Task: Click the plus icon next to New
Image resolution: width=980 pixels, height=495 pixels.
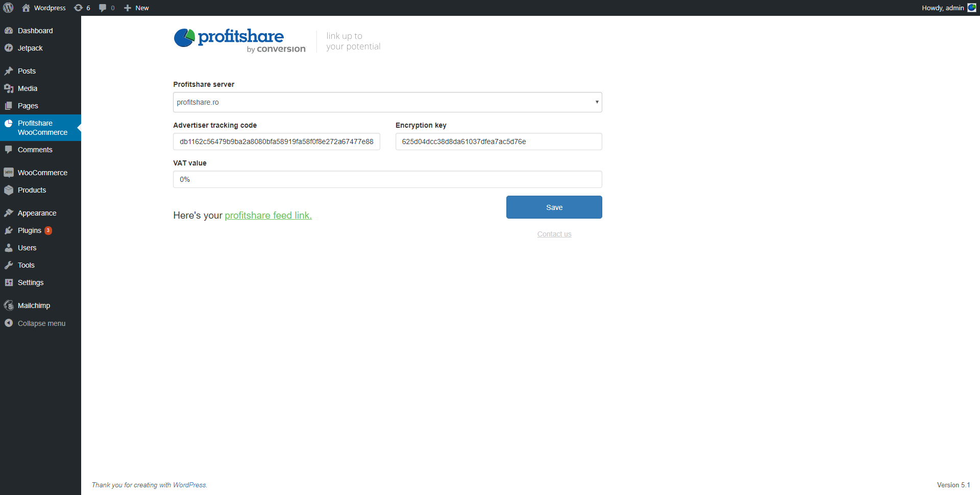Action: pos(128,8)
